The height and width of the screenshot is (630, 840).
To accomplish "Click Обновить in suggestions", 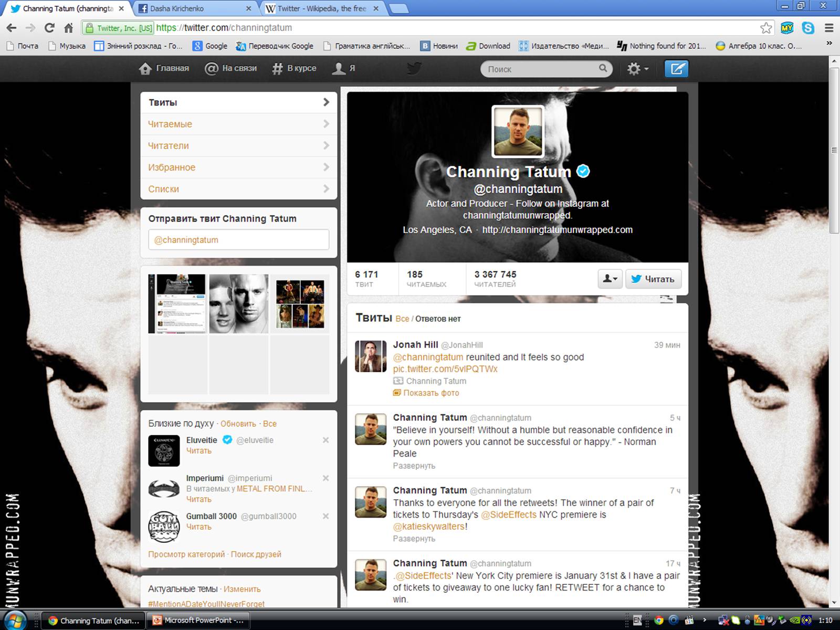I will click(238, 424).
